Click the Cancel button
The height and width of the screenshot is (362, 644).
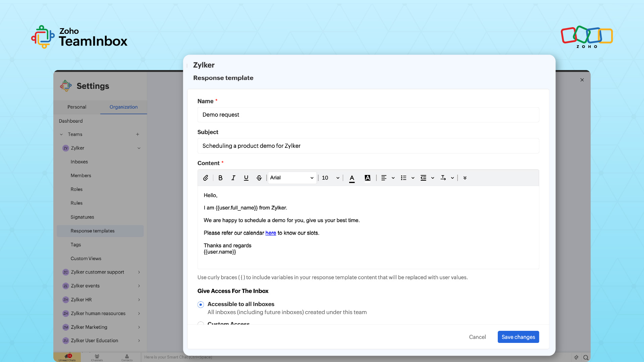(477, 337)
